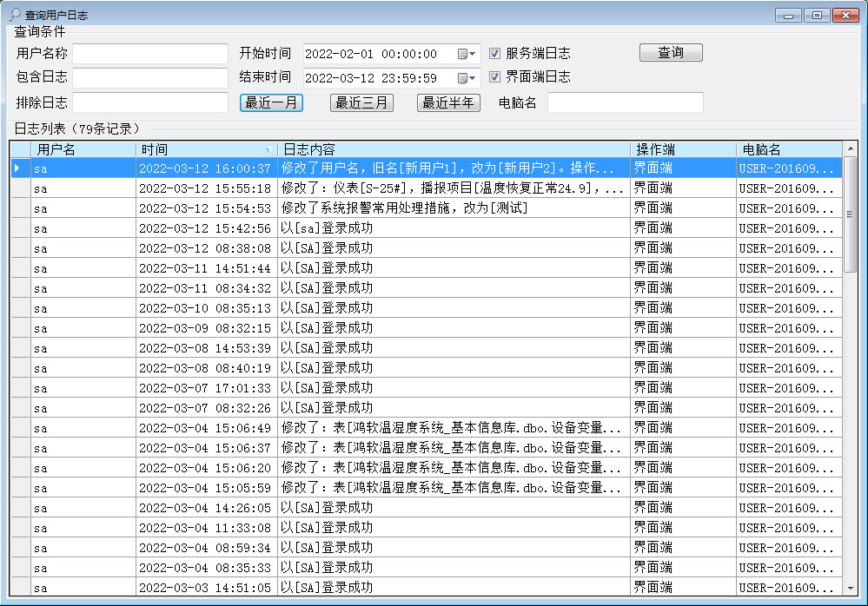This screenshot has height=606, width=868.
Task: Minimize the 查询用户日志 window
Action: click(x=788, y=15)
